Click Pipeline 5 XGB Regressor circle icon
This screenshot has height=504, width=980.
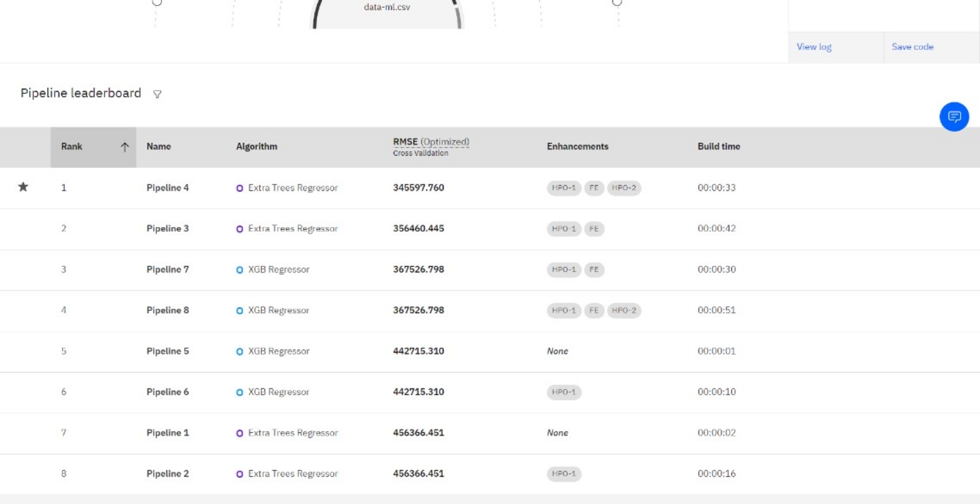(240, 352)
